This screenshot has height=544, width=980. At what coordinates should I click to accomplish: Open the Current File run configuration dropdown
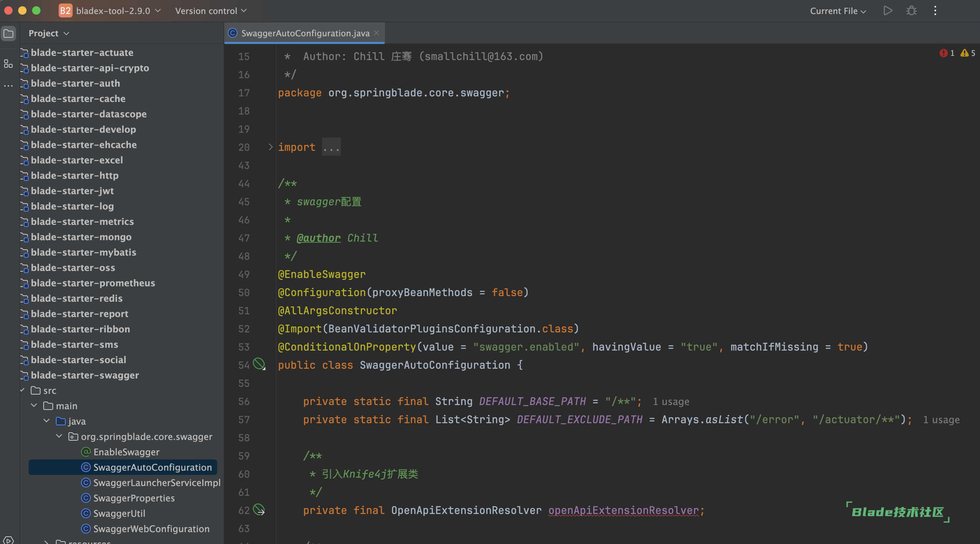(838, 11)
